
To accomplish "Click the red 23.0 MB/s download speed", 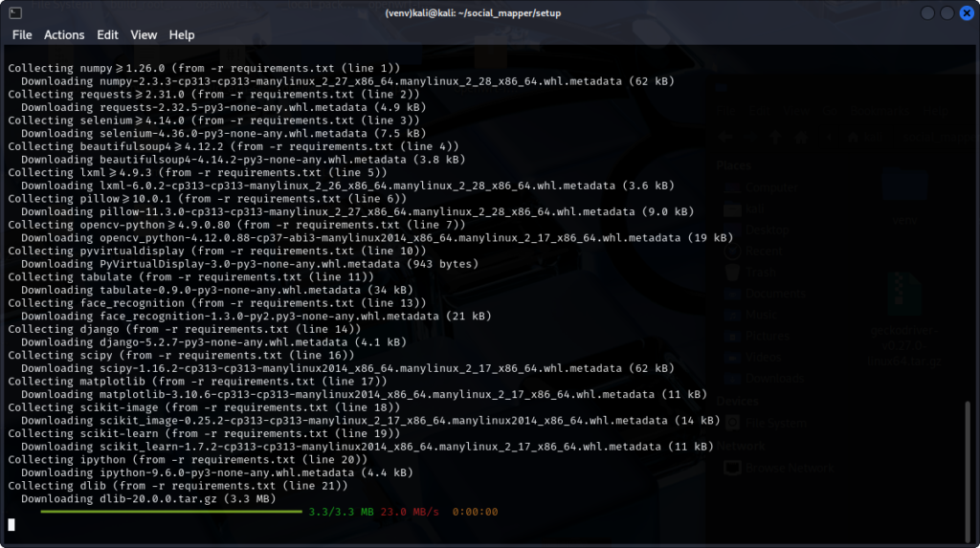I will tap(410, 512).
